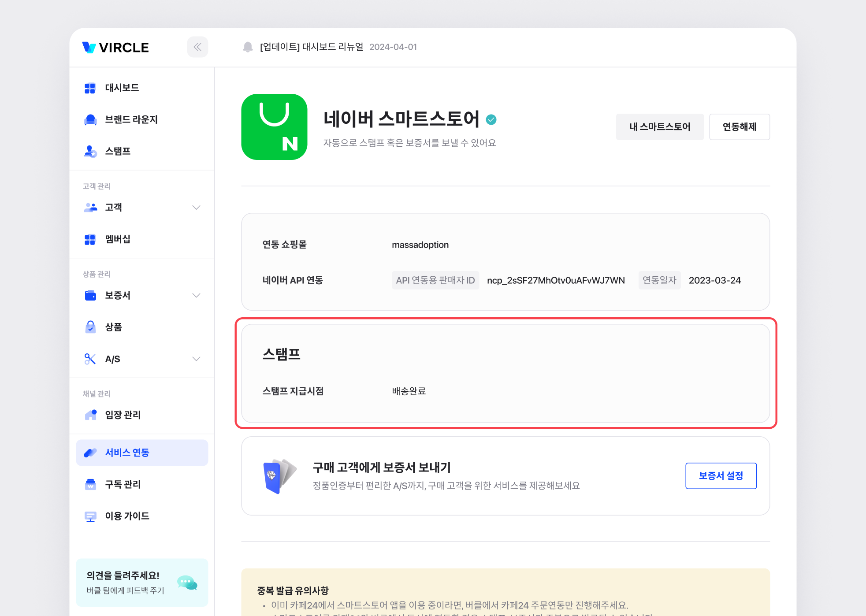
Task: Click the 고객 people icon
Action: click(90, 207)
